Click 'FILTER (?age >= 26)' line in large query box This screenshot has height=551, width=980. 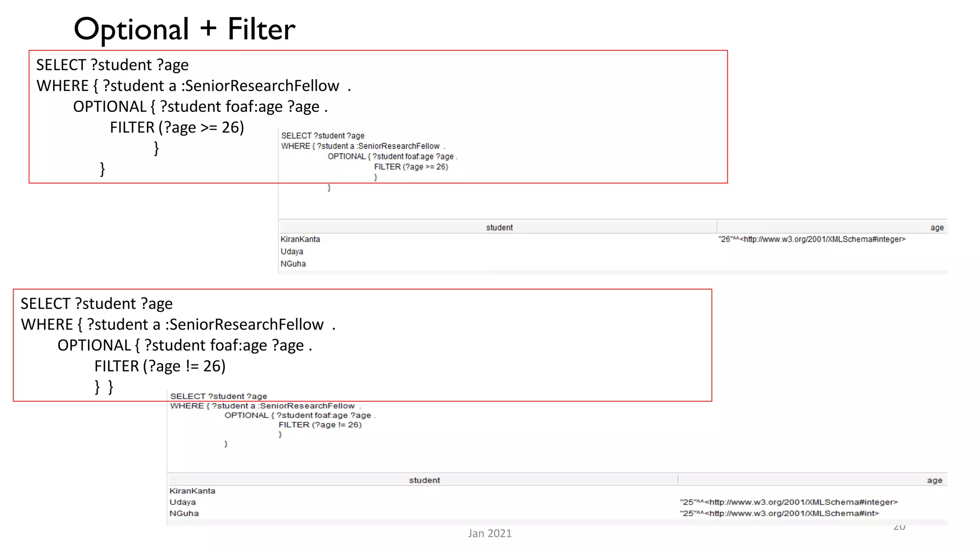[177, 128]
